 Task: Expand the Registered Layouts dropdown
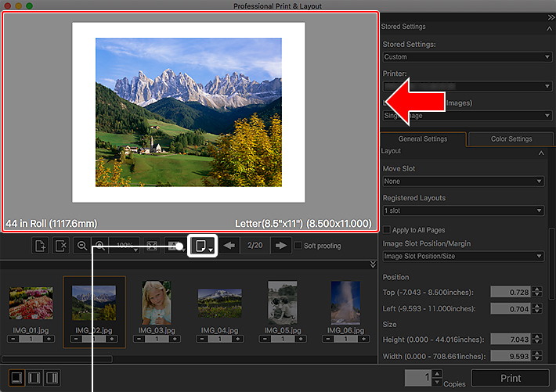(x=463, y=210)
